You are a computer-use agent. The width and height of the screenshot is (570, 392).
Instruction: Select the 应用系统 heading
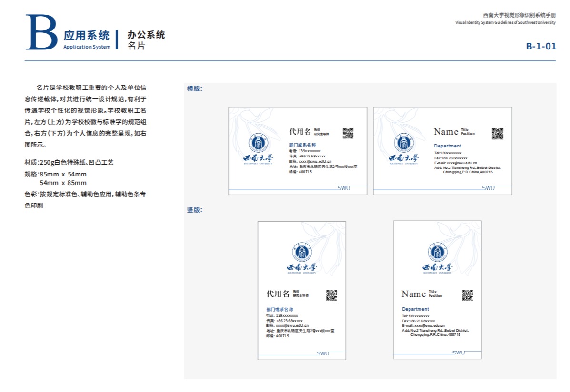(x=86, y=35)
